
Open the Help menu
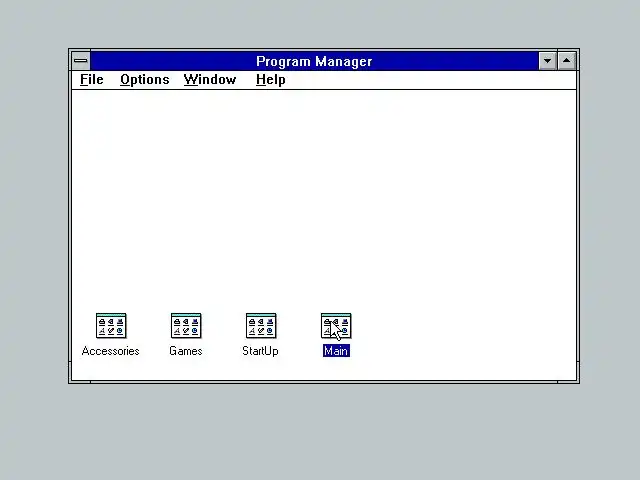[x=271, y=80]
